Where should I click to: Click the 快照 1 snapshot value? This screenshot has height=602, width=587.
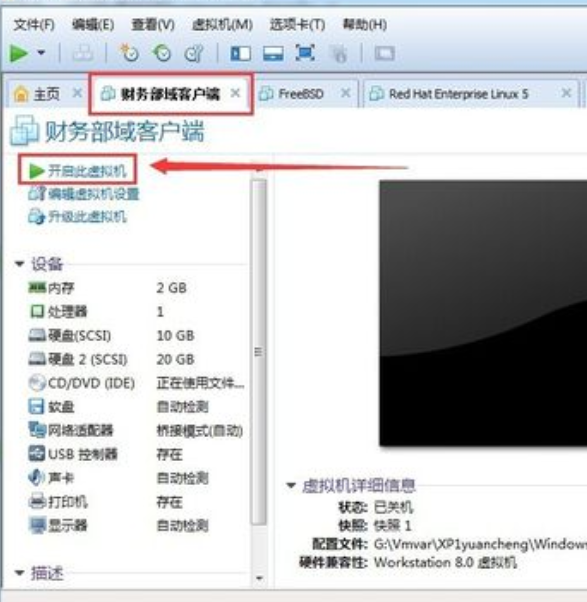pyautogui.click(x=393, y=526)
